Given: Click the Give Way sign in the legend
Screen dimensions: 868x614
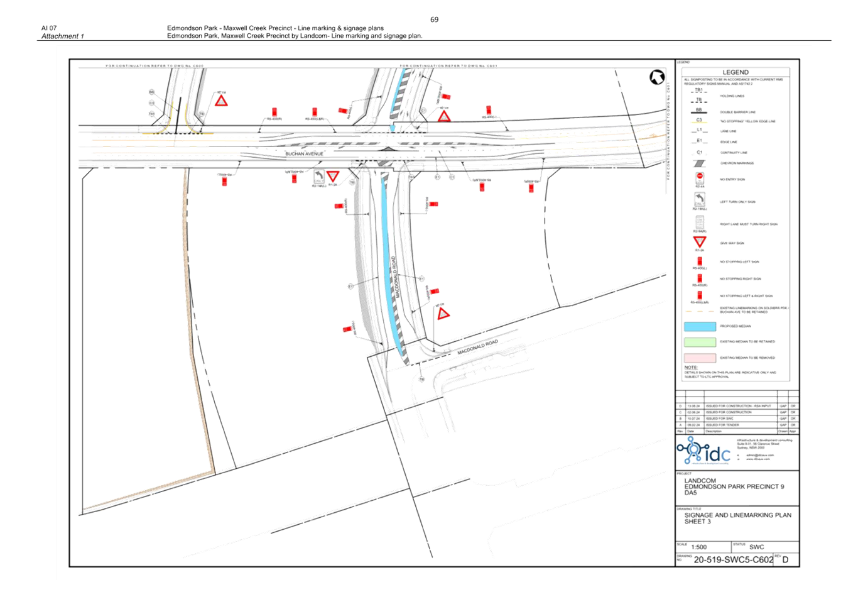Looking at the screenshot, I should click(700, 241).
